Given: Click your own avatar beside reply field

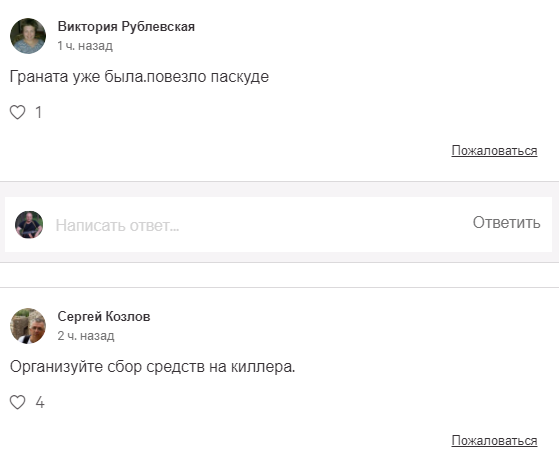Looking at the screenshot, I should [x=29, y=225].
